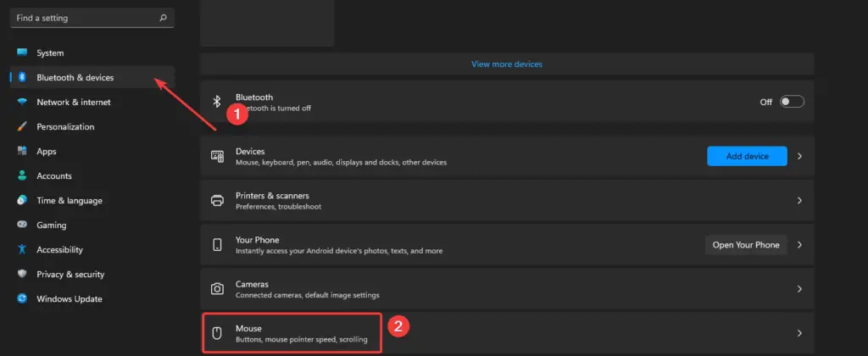The image size is (868, 356).
Task: Click the Bluetooth & devices sidebar icon
Action: (22, 77)
